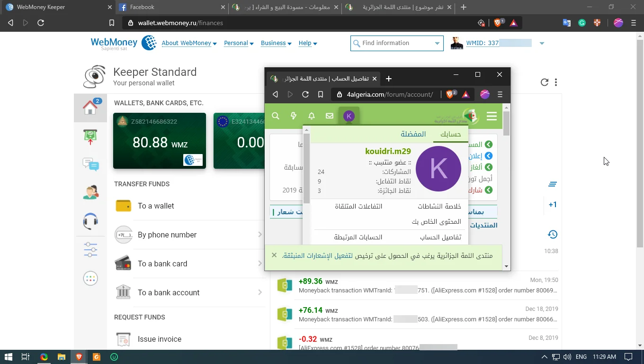The width and height of the screenshot is (644, 364).
Task: Dismiss the forum notification permission banner
Action: [x=274, y=255]
